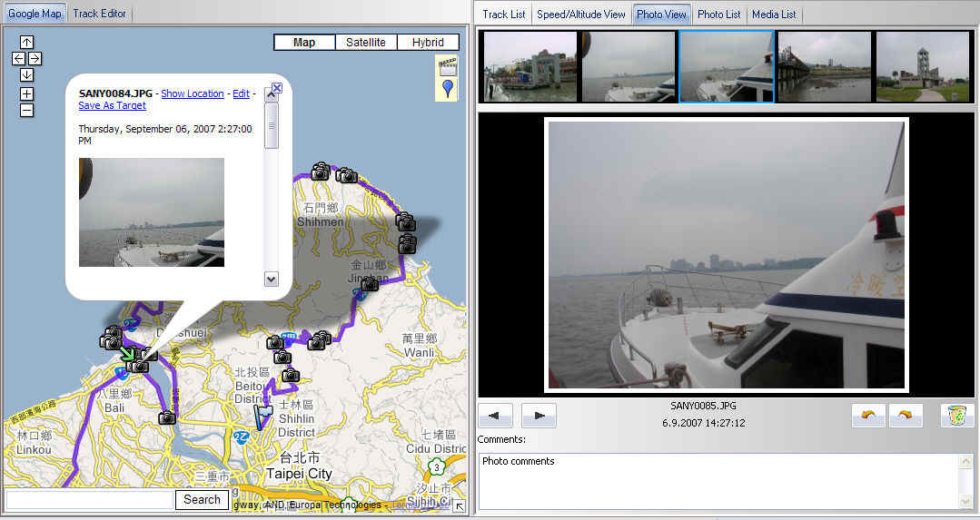Click the map search text field
Image resolution: width=980 pixels, height=520 pixels.
coord(89,500)
